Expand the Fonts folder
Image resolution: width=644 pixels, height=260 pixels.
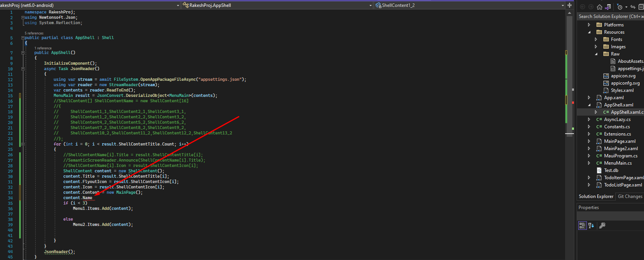point(596,39)
